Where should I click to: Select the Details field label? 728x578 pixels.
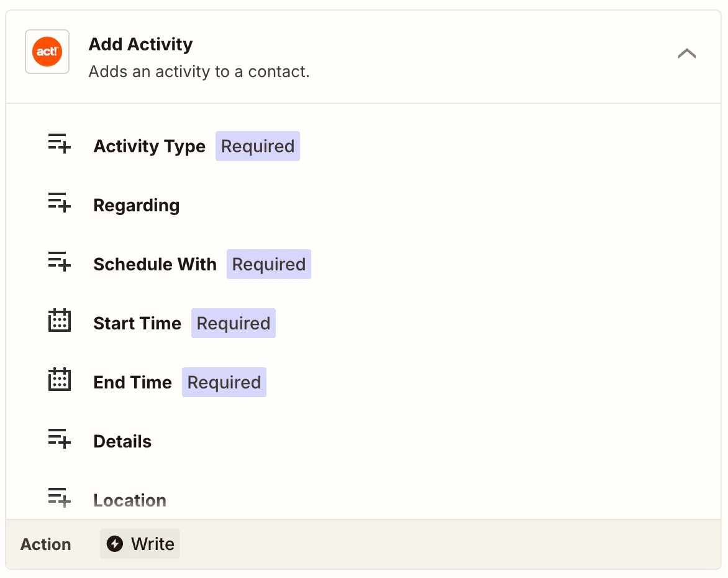(x=122, y=442)
